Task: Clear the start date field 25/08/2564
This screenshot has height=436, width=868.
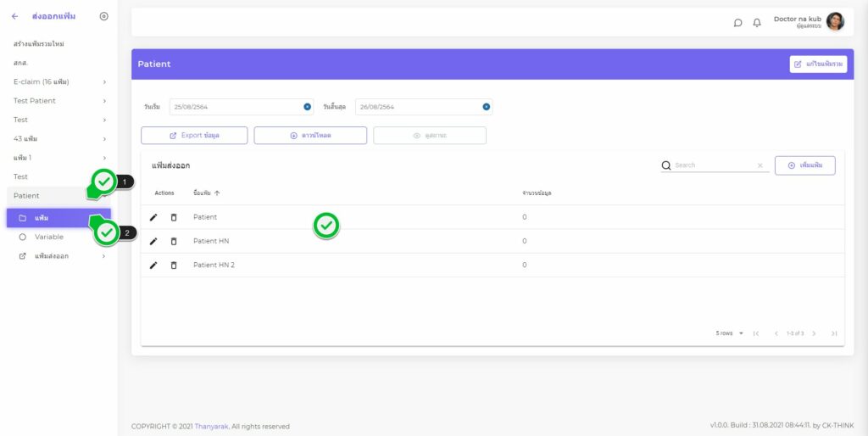Action: coord(307,107)
